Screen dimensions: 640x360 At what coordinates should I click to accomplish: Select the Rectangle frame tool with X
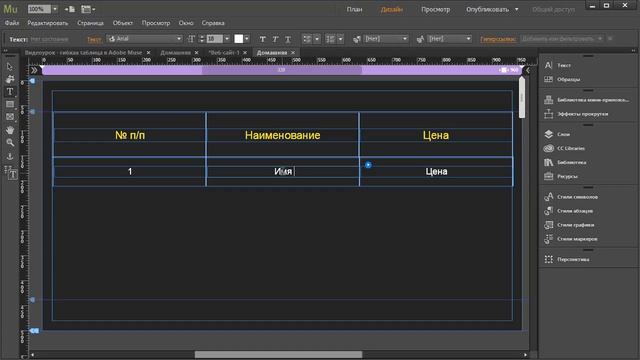[10, 117]
